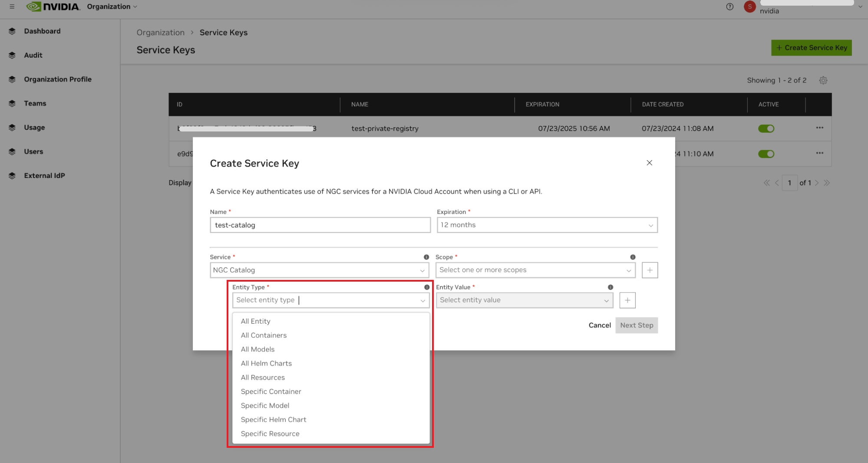Open the help question mark icon
Screen dimensions: 868x463
[x=730, y=7]
